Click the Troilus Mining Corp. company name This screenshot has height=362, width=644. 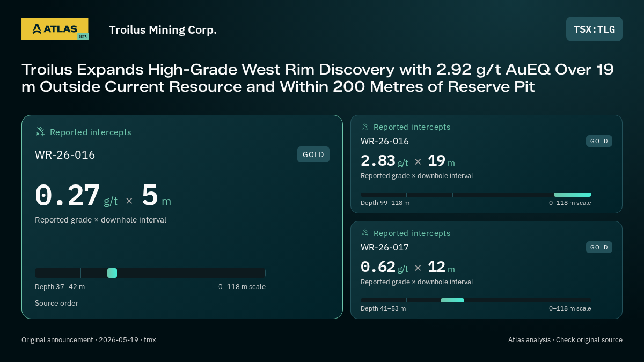point(163,29)
